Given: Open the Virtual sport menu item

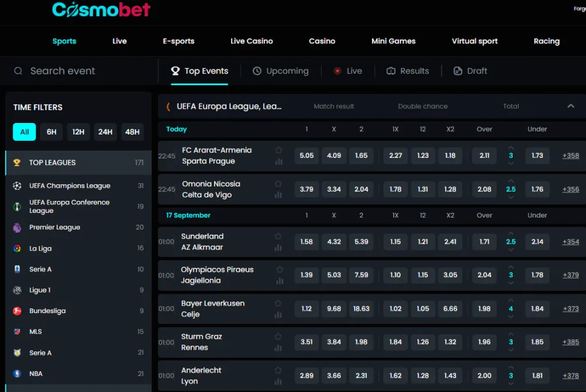Looking at the screenshot, I should [474, 41].
